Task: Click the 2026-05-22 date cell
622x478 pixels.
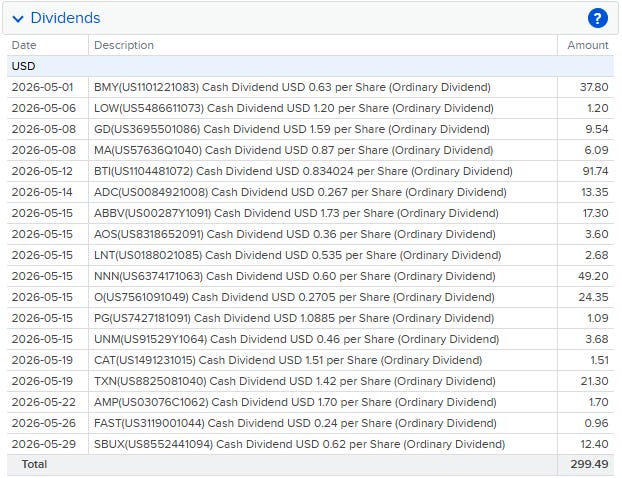Action: (44, 403)
